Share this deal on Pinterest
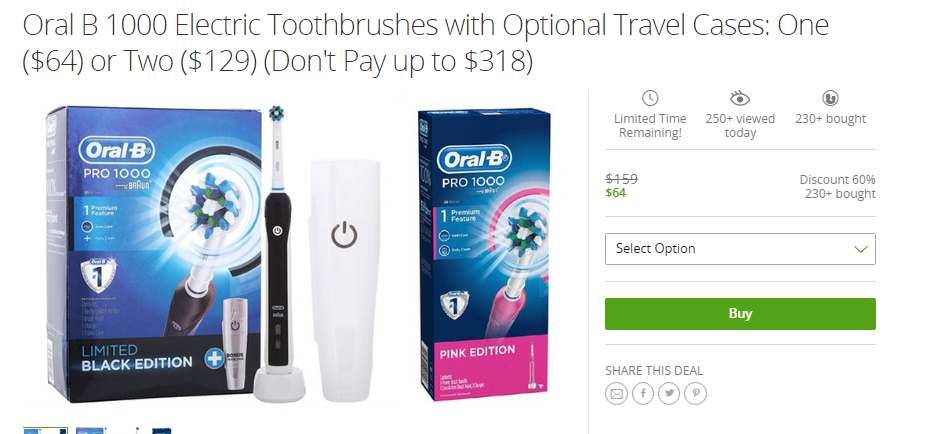 click(695, 394)
